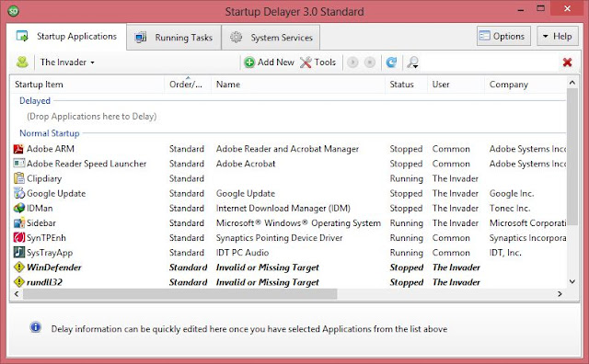Select the 'WinDefender' row text
The height and width of the screenshot is (364, 589).
pos(53,267)
